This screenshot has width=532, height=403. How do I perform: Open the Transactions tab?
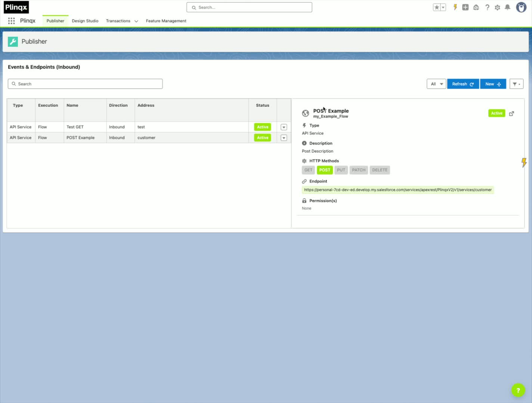pos(118,21)
